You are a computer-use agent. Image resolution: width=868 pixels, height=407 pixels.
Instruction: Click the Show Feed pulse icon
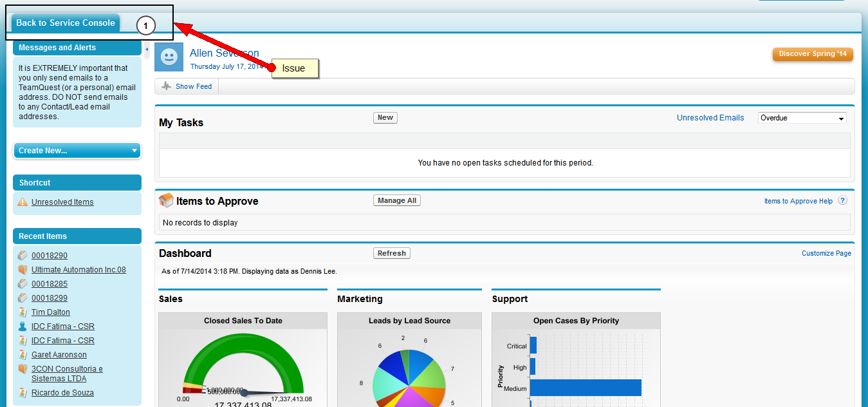pyautogui.click(x=167, y=86)
